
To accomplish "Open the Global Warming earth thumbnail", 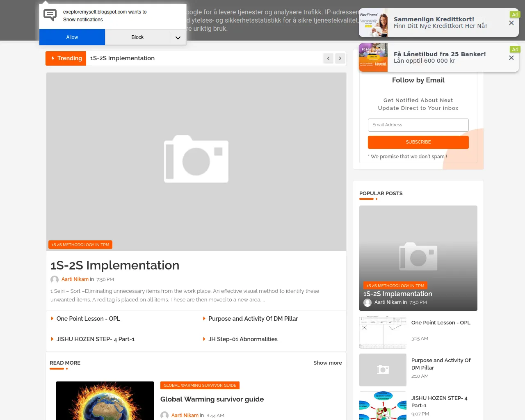I will (x=105, y=401).
